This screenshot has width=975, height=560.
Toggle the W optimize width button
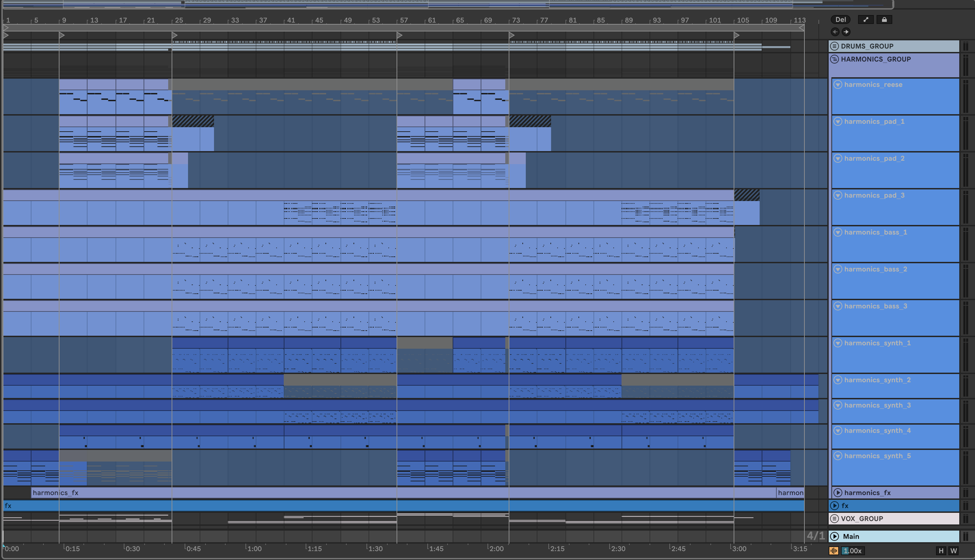click(x=953, y=551)
